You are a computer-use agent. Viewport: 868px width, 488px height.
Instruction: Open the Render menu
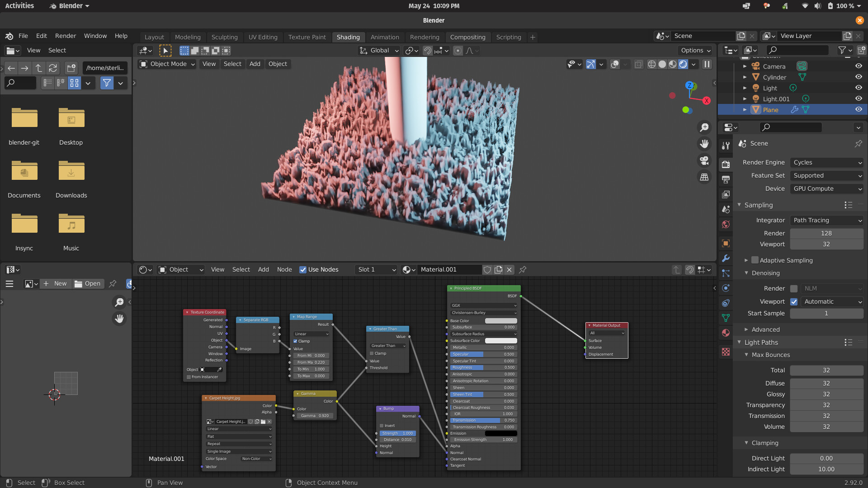[x=66, y=36]
